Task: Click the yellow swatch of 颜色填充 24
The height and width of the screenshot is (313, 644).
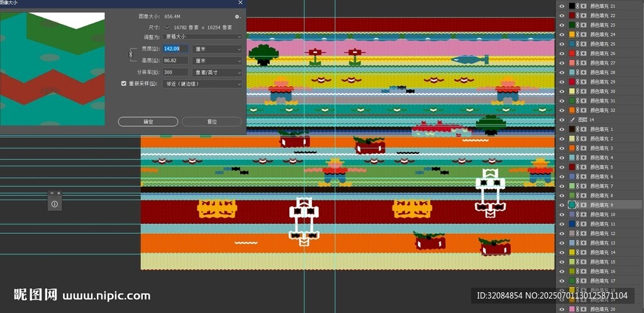Action: click(572, 35)
